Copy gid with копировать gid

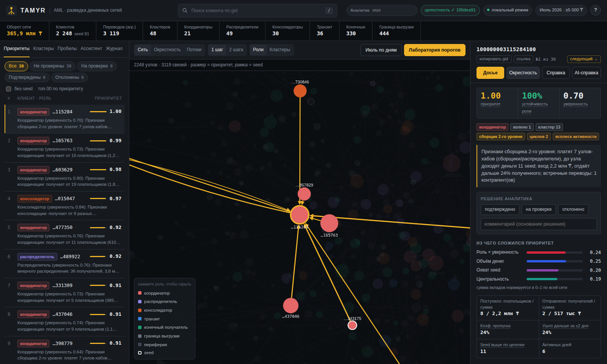click(x=494, y=59)
